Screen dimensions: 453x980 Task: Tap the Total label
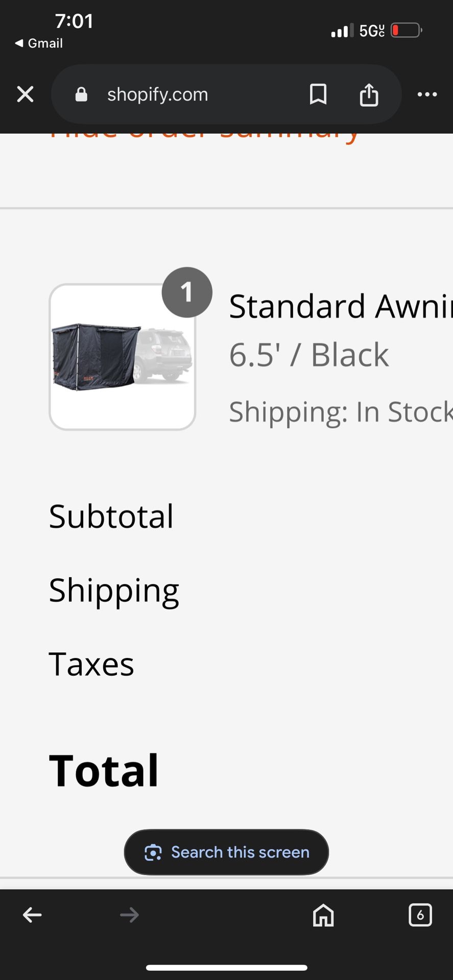coord(104,770)
